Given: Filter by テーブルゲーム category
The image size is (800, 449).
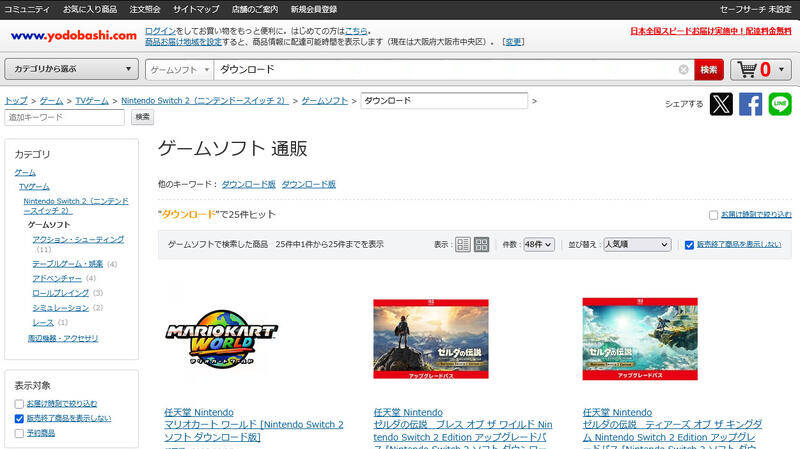Looking at the screenshot, I should (68, 264).
